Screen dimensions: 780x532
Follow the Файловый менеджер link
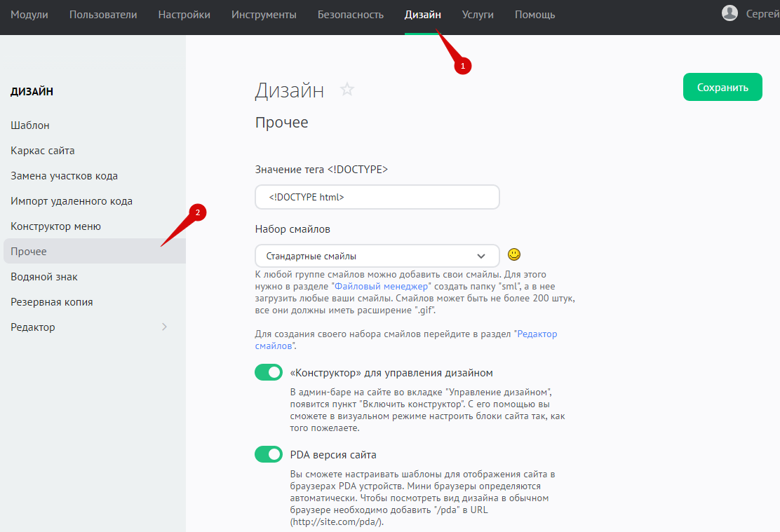point(382,287)
